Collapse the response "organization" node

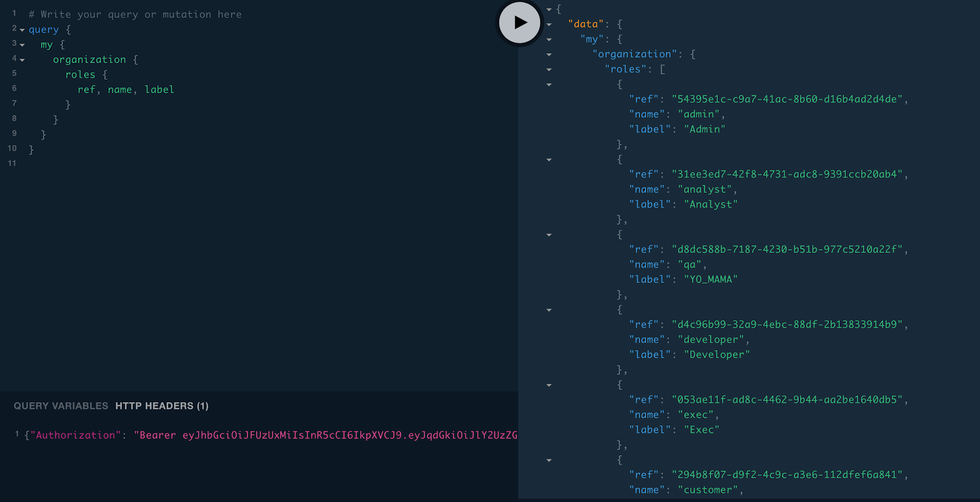549,54
